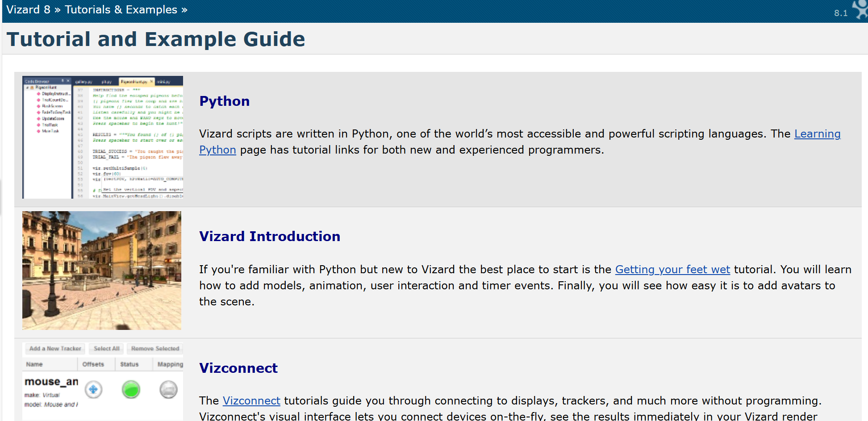
Task: Click the Vizconnect section heading
Action: click(x=238, y=368)
